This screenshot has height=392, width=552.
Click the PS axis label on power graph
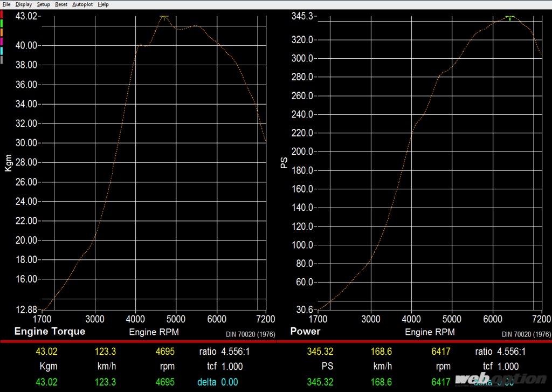point(284,162)
